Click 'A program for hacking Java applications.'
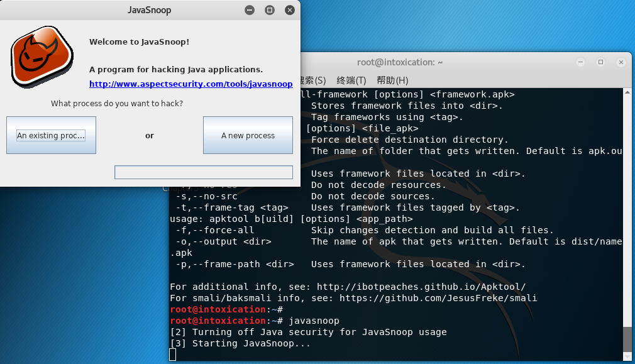Viewport: 635px width, 364px height. click(x=176, y=69)
